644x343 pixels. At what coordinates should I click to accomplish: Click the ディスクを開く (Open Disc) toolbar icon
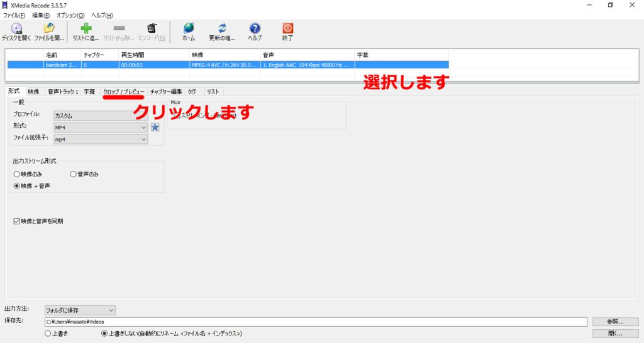coord(16,28)
